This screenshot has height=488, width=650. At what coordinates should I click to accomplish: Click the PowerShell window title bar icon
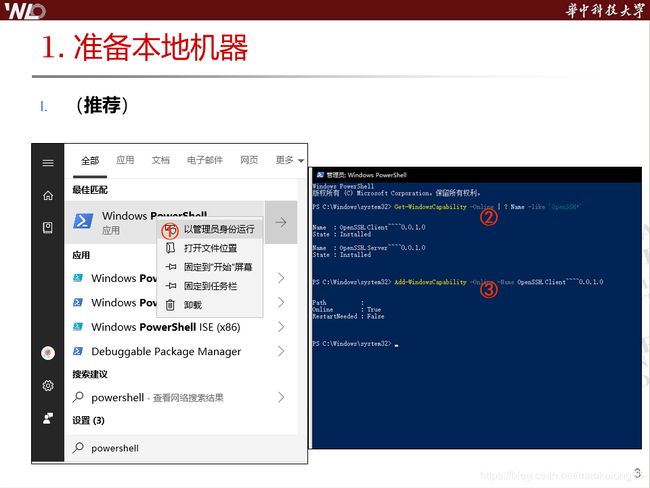(320, 175)
